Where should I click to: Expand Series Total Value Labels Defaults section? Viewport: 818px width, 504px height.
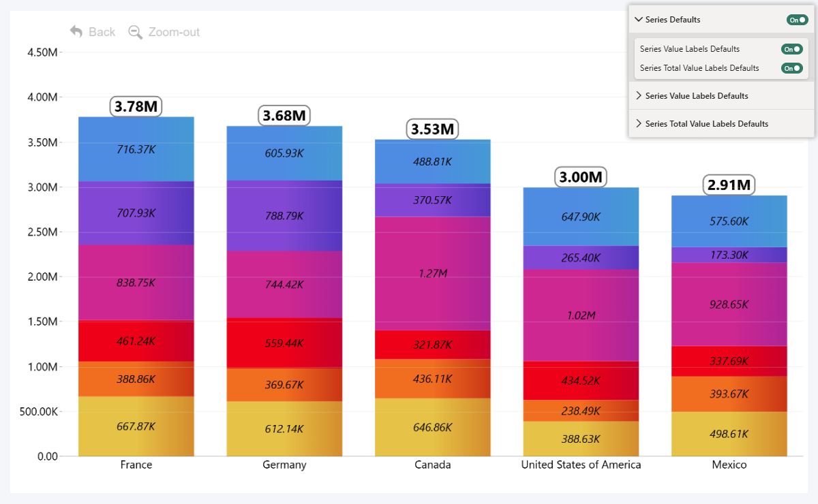pyautogui.click(x=721, y=124)
